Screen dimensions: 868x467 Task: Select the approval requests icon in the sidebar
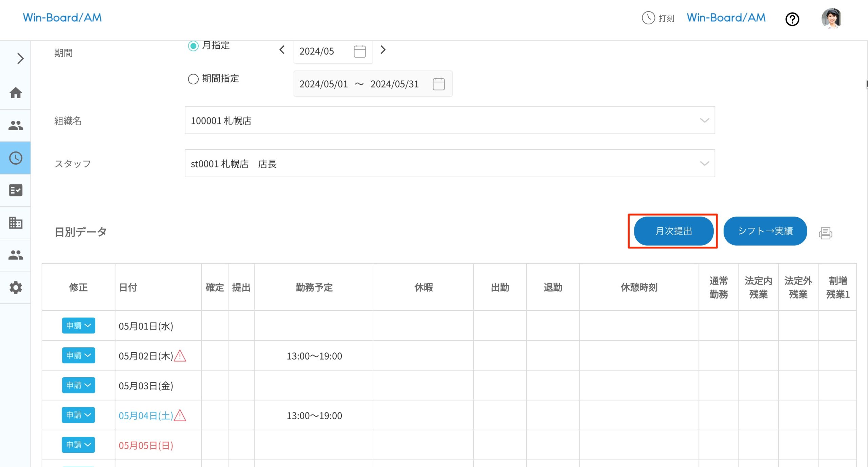pos(15,190)
